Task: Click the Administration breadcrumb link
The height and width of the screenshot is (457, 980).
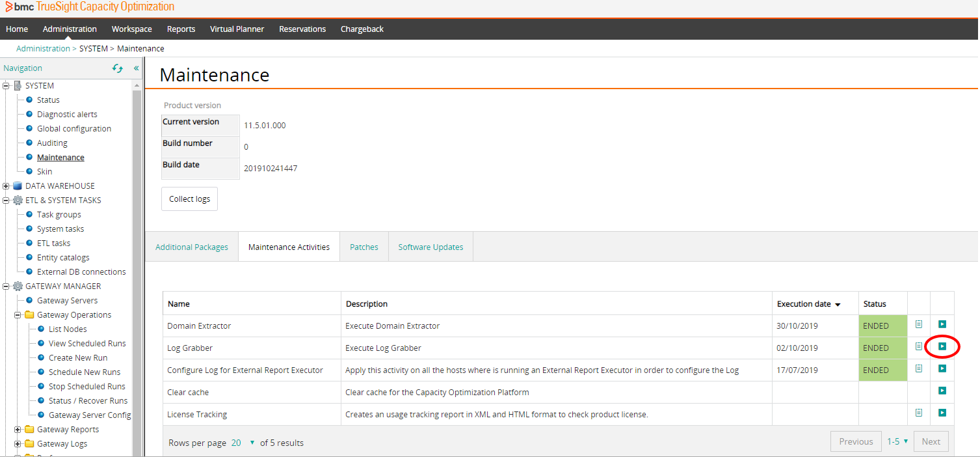Action: point(43,49)
